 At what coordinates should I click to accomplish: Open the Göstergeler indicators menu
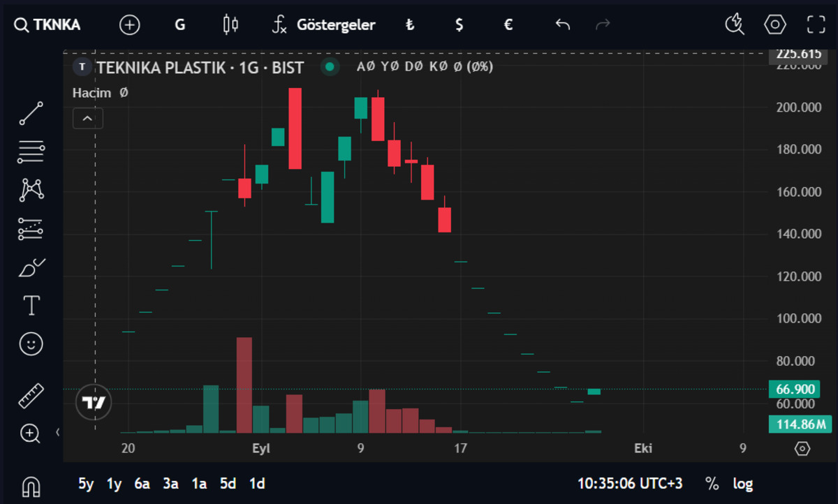point(324,25)
